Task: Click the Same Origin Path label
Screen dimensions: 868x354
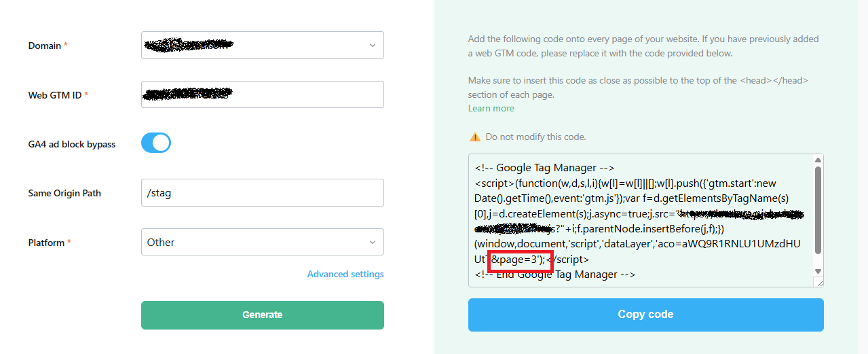Action: (64, 193)
